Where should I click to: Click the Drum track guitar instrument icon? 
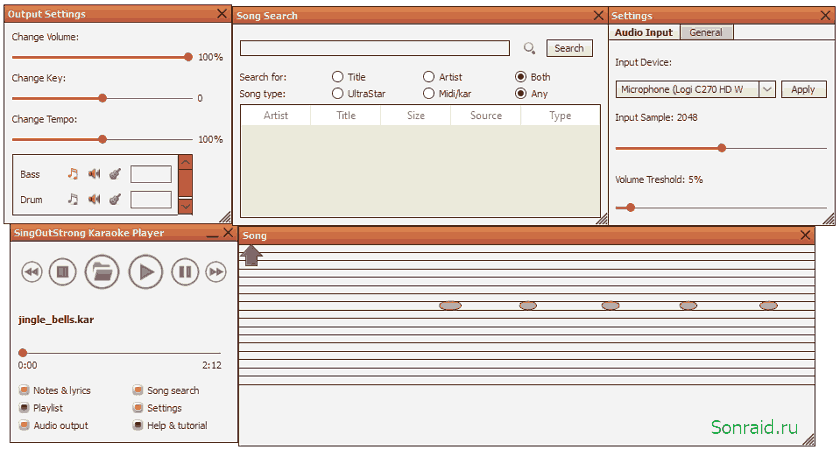coord(115,199)
